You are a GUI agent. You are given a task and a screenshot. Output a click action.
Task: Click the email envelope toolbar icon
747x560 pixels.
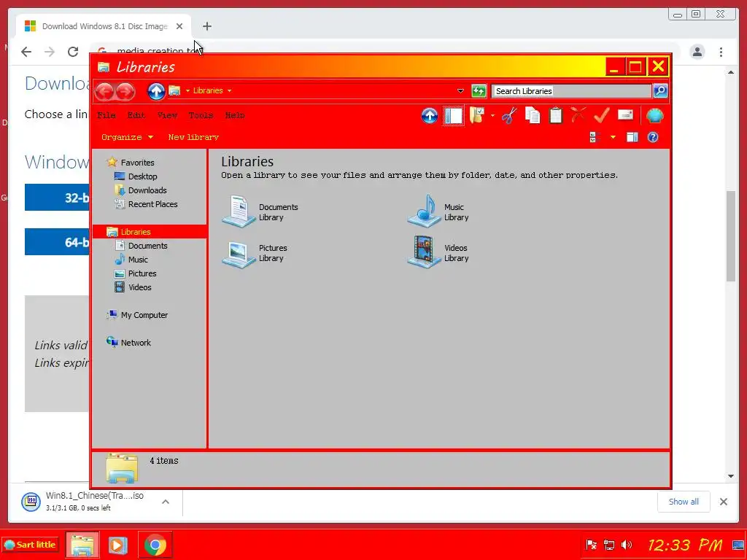click(625, 115)
